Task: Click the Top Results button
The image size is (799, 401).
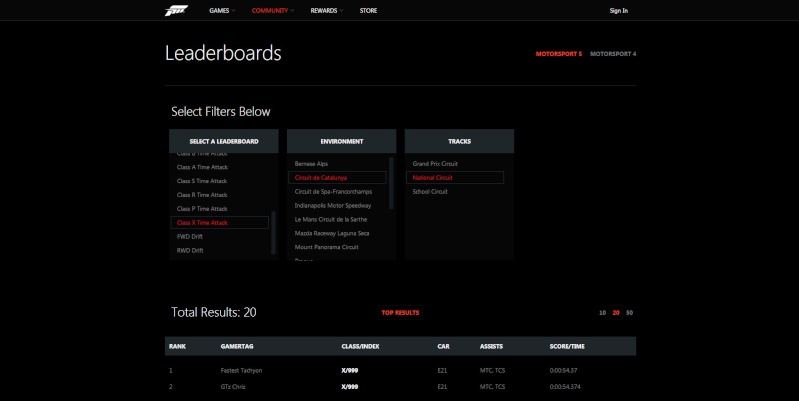Action: [x=401, y=313]
